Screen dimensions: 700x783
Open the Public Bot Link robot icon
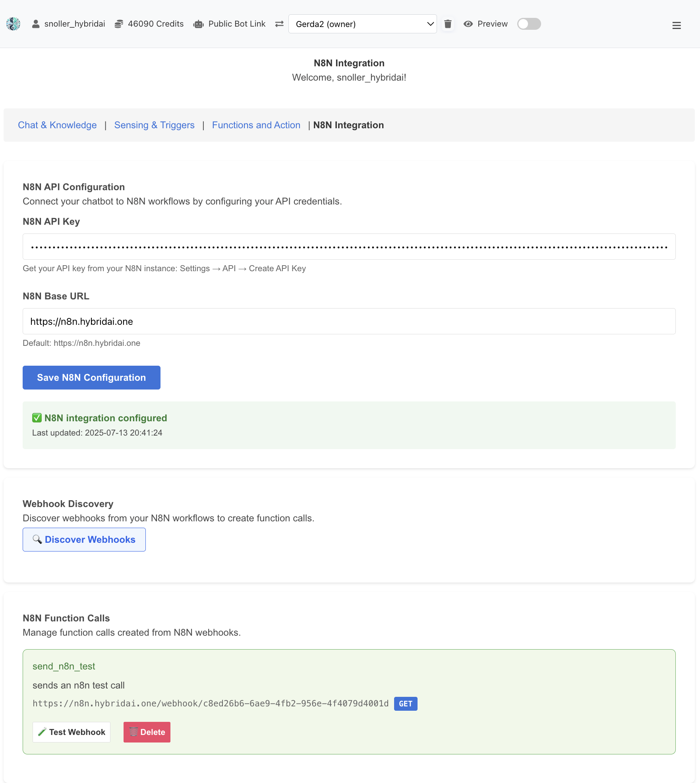click(x=198, y=24)
